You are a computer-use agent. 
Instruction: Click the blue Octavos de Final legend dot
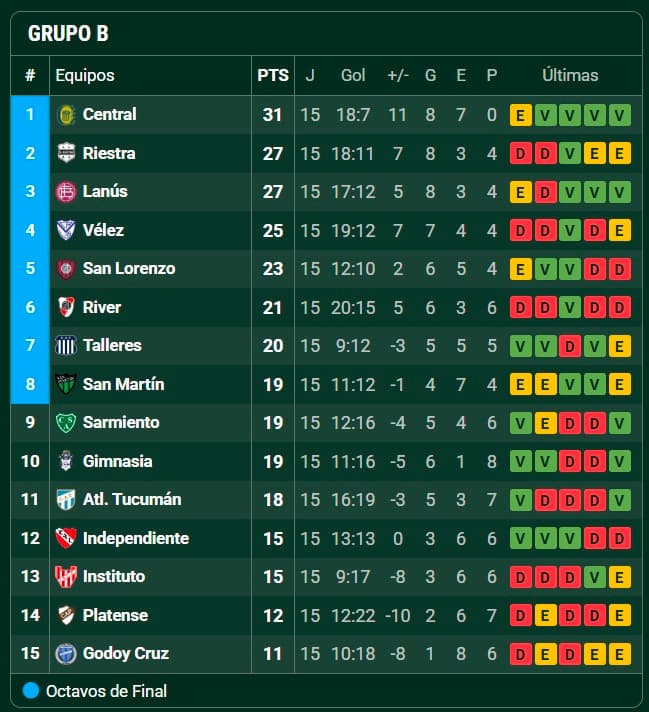pos(31,690)
